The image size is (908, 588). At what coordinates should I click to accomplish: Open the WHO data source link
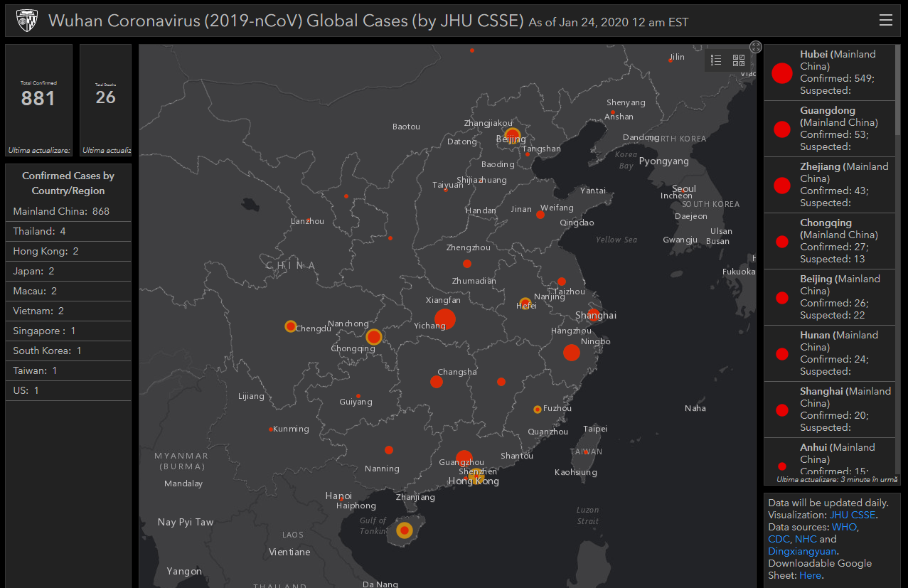pyautogui.click(x=845, y=527)
